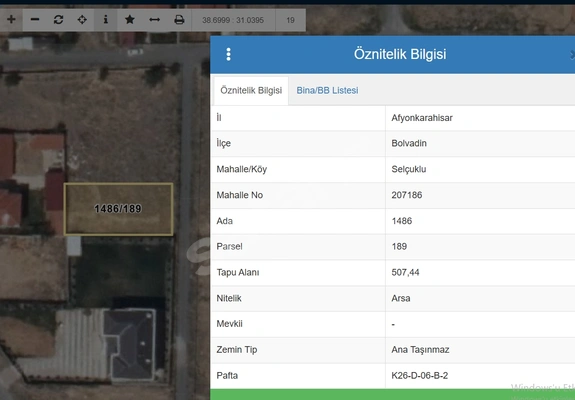Click the Mahalle No value 207186
The image size is (575, 400).
pyautogui.click(x=407, y=195)
